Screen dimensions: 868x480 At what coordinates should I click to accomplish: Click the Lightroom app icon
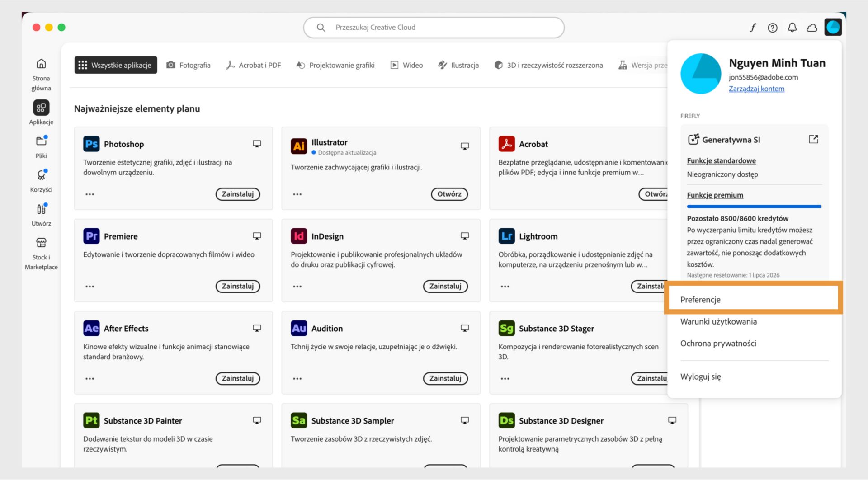[x=506, y=236]
